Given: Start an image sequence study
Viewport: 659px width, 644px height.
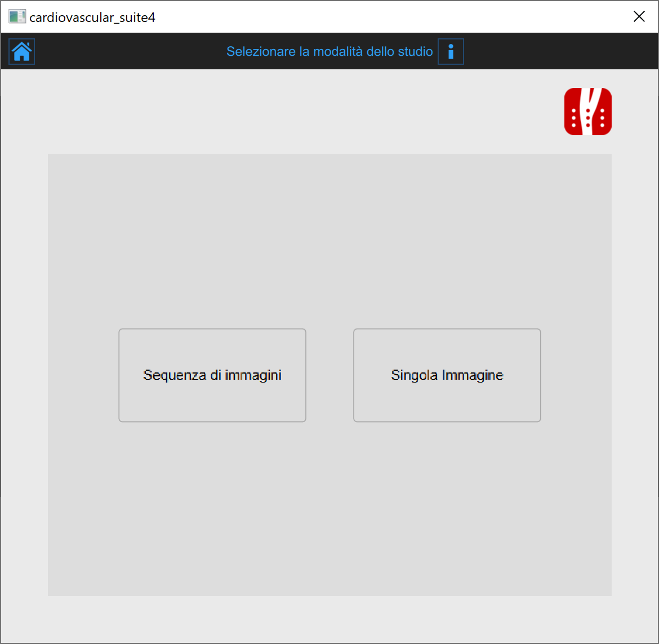Looking at the screenshot, I should point(212,375).
